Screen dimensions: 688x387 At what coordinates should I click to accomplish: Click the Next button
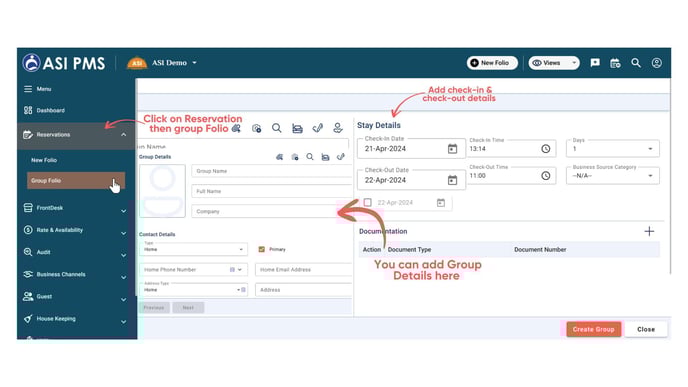pyautogui.click(x=188, y=308)
